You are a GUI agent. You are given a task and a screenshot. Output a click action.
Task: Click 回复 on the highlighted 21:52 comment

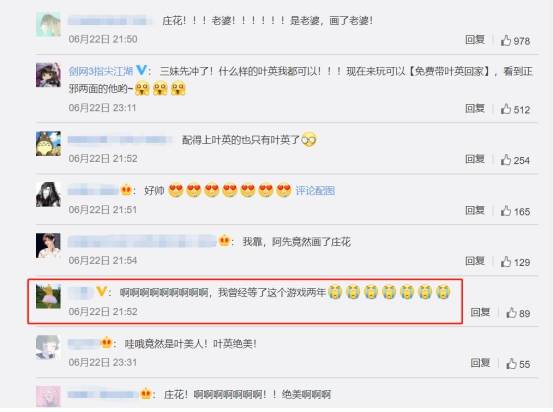click(480, 312)
